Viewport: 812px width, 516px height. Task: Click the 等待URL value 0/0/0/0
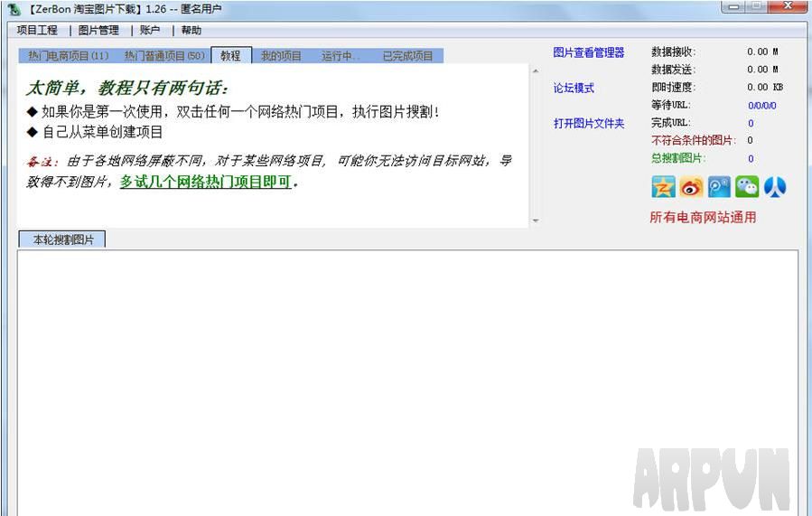[761, 106]
